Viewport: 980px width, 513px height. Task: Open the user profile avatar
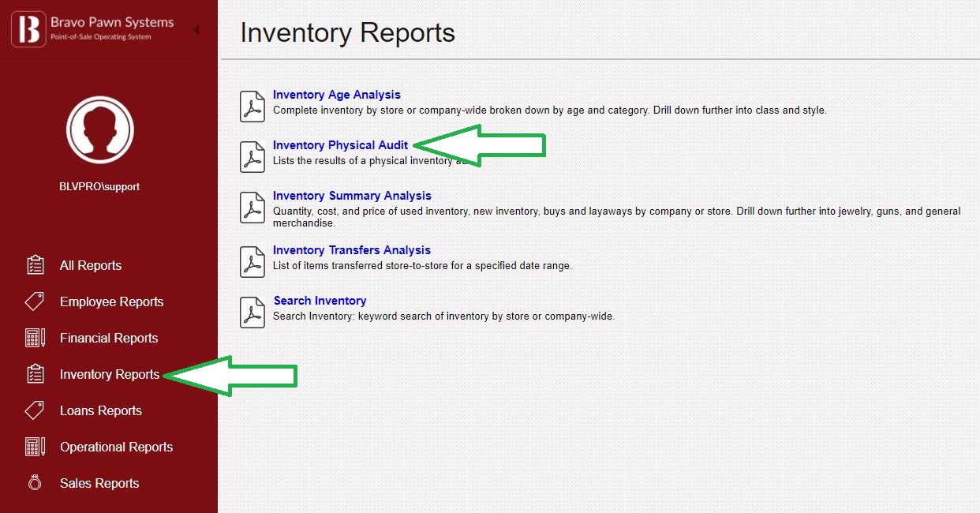100,129
